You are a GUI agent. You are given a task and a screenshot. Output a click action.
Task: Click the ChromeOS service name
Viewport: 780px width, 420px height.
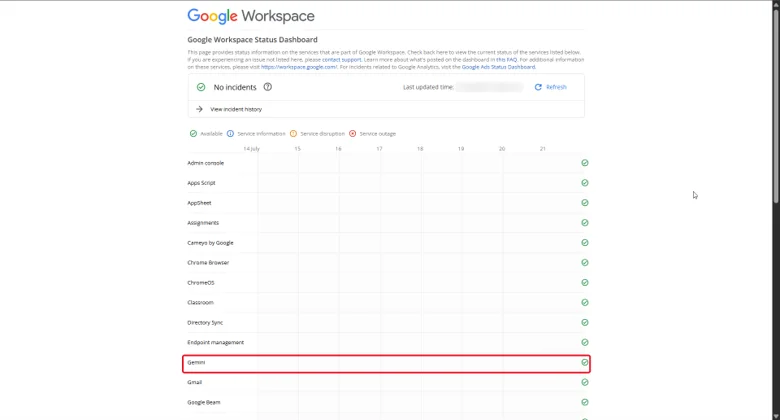pos(201,282)
